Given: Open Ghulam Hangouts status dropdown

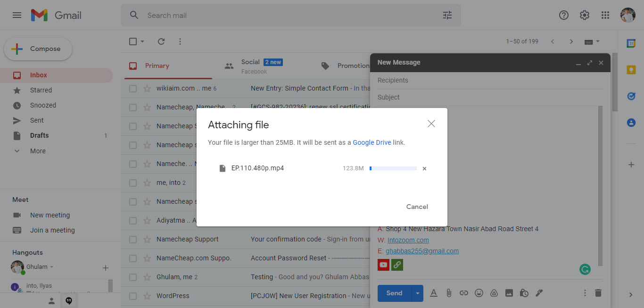Looking at the screenshot, I should point(52,267).
